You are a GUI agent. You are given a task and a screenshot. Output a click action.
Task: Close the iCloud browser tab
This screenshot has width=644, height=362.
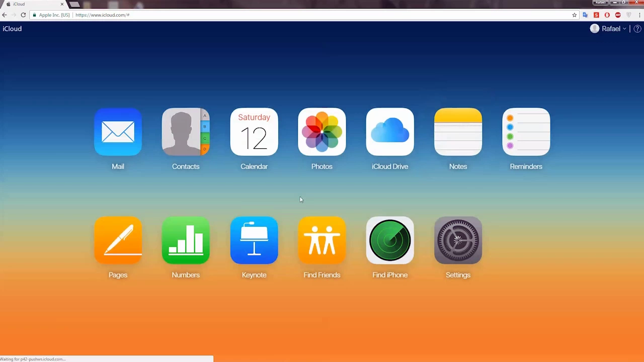(x=62, y=4)
